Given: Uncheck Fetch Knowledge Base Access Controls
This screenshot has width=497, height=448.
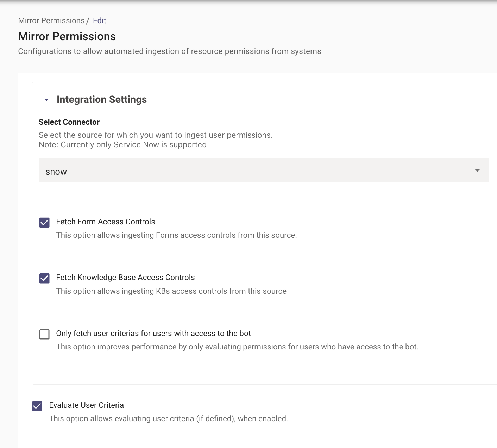Looking at the screenshot, I should click(x=44, y=278).
